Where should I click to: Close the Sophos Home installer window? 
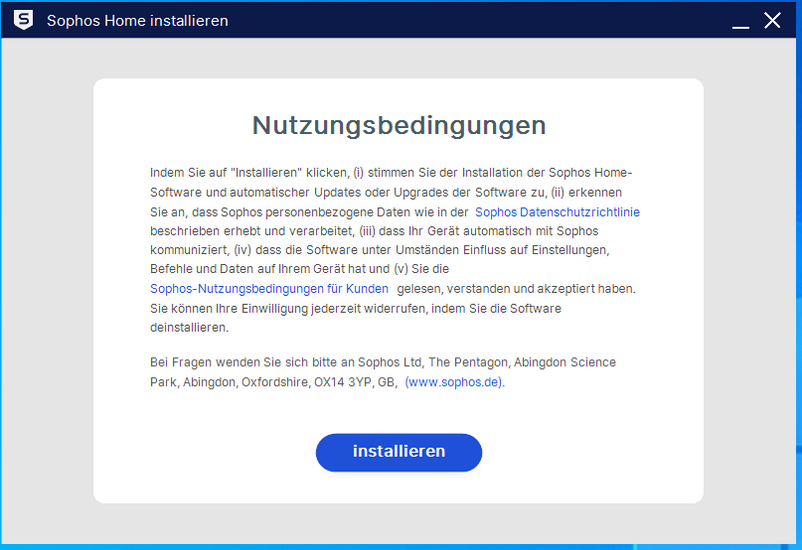pos(772,20)
